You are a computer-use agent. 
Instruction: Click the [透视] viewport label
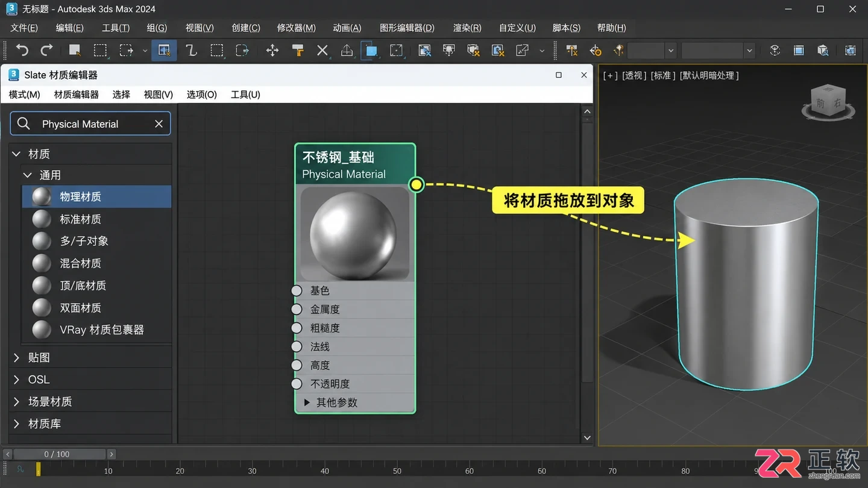tap(634, 75)
